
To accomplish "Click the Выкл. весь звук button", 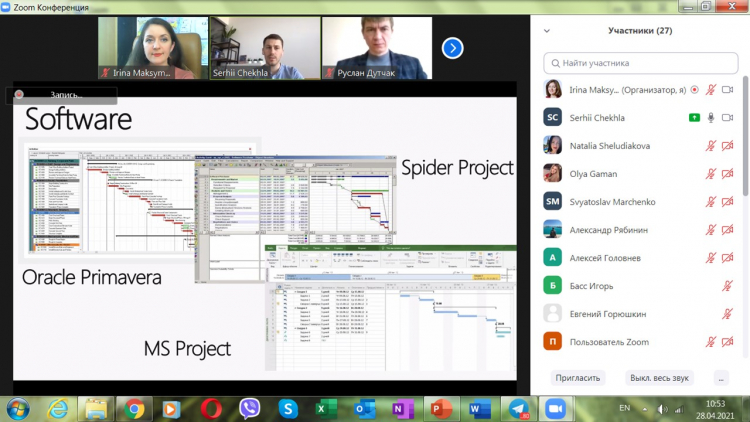I will tap(660, 378).
